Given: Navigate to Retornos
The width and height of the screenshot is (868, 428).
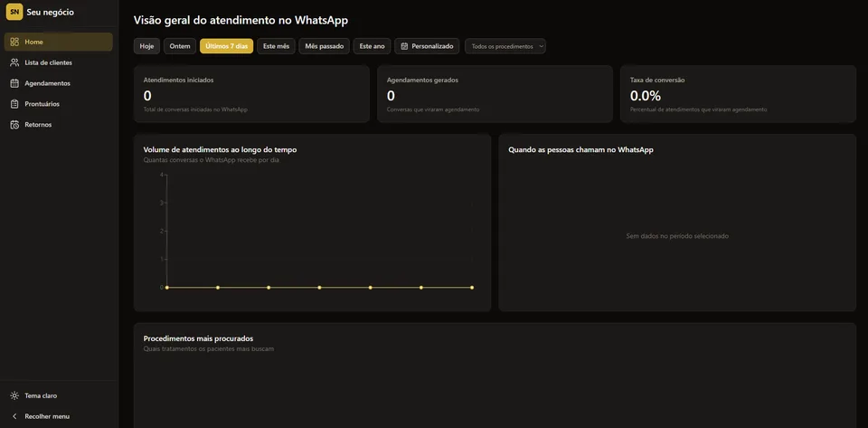Looking at the screenshot, I should (x=58, y=125).
